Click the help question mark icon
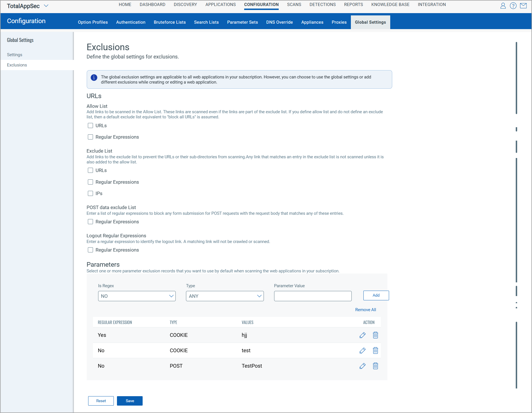The image size is (532, 413). point(513,6)
